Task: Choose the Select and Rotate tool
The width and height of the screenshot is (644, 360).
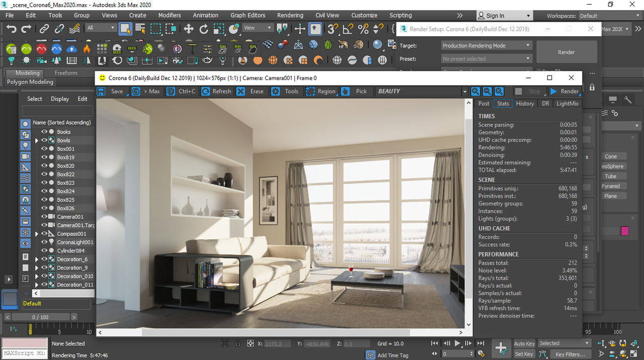Action: (x=204, y=29)
